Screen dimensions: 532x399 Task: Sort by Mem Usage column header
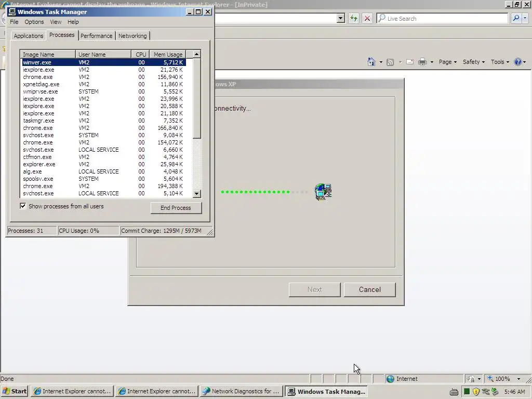click(168, 54)
